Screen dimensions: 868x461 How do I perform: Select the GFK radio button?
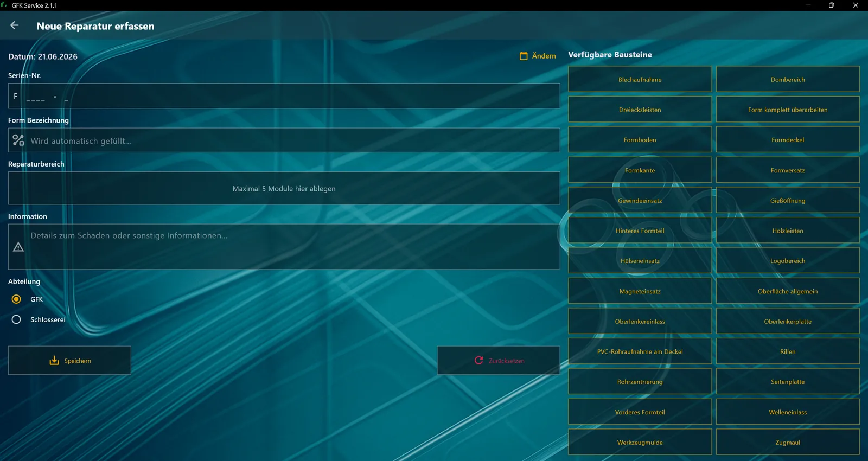coord(16,299)
